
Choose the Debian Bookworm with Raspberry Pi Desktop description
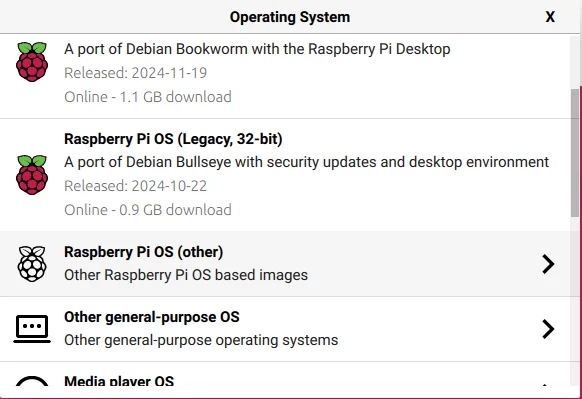coord(257,49)
